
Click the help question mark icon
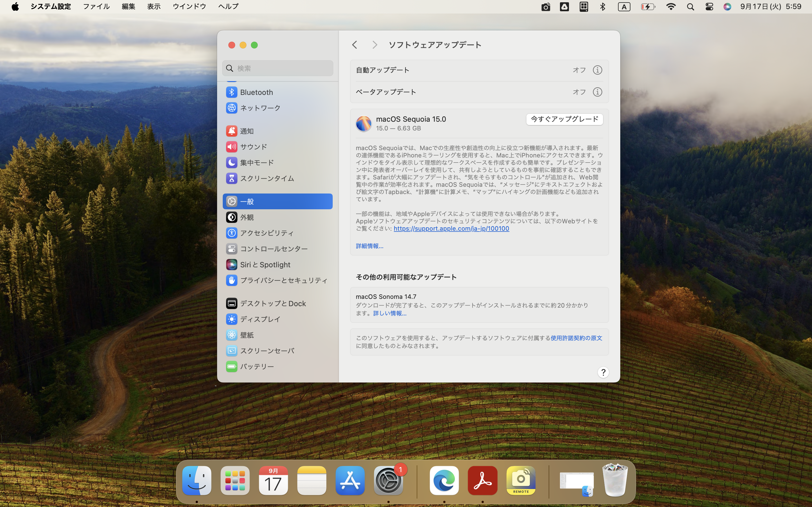coord(603,372)
